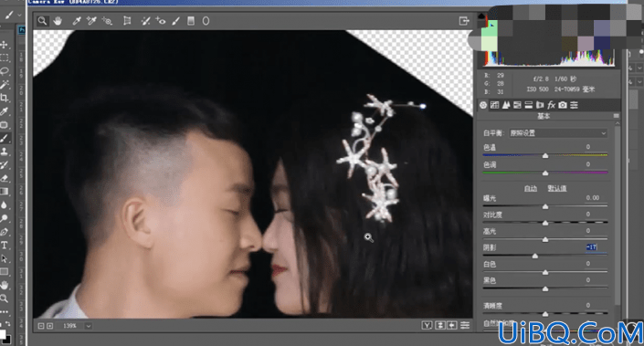Click the Default (默认值) link
The height and width of the screenshot is (346, 644).
coord(557,188)
